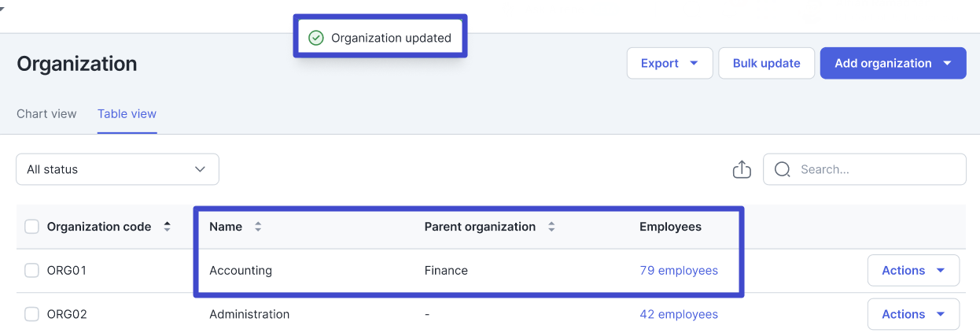Image resolution: width=980 pixels, height=333 pixels.
Task: Click the Bulk update button
Action: tap(766, 63)
